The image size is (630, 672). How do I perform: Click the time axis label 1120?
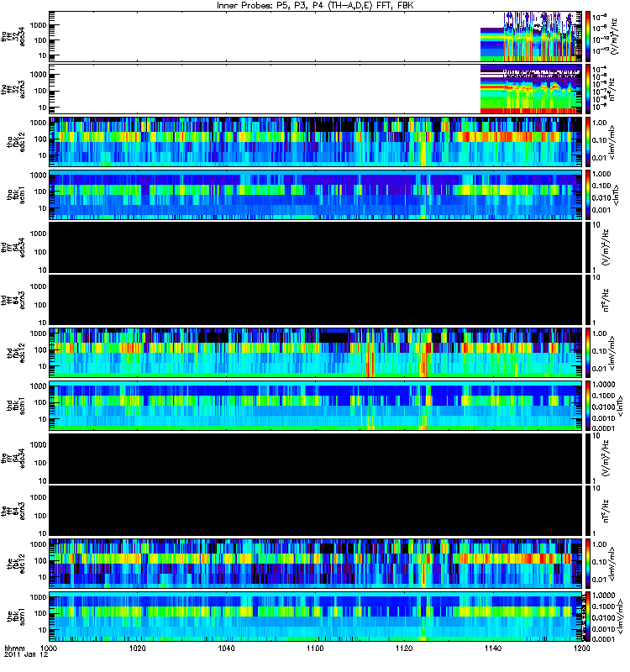(404, 648)
